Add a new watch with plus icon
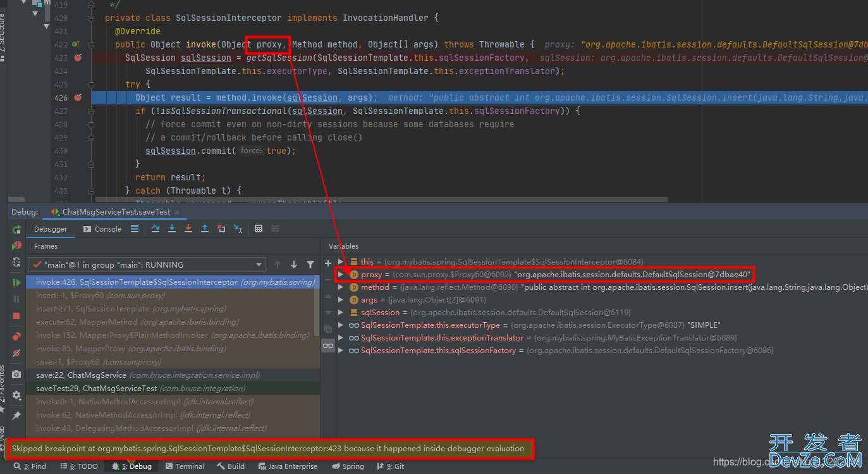This screenshot has height=474, width=868. pos(327,263)
